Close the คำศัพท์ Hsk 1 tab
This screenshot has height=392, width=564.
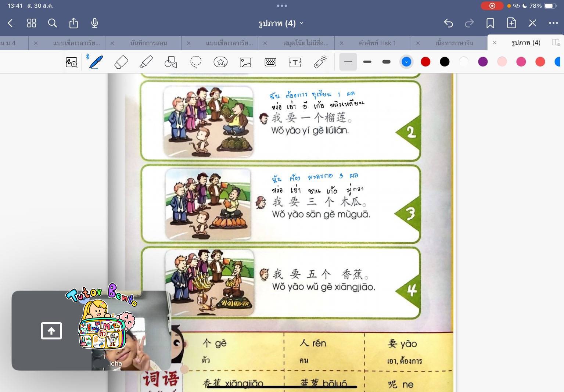point(341,43)
